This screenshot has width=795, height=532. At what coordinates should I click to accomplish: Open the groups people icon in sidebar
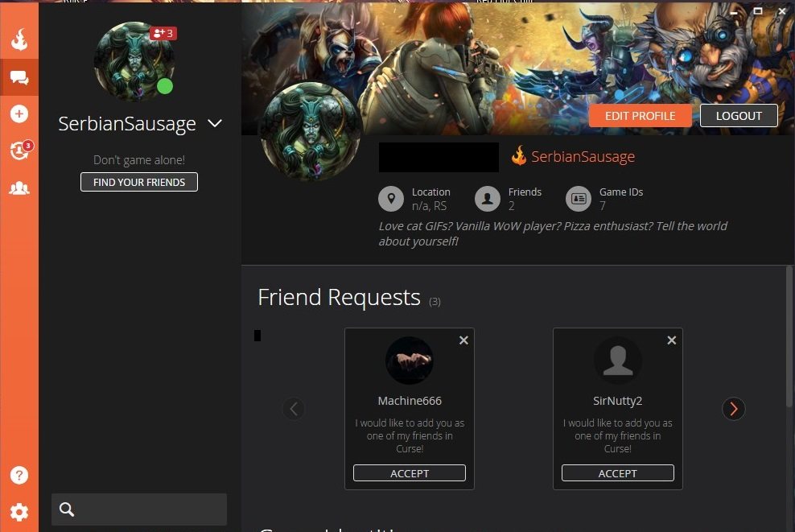(x=19, y=188)
